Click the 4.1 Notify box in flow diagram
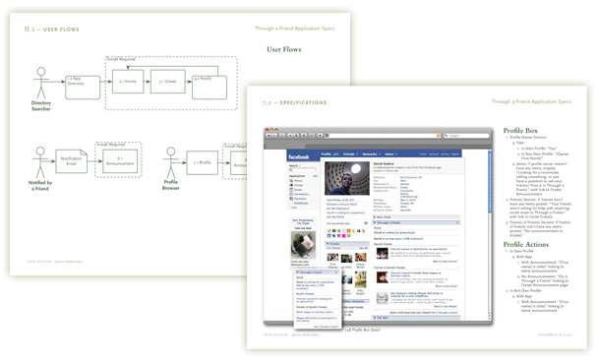 click(x=210, y=88)
